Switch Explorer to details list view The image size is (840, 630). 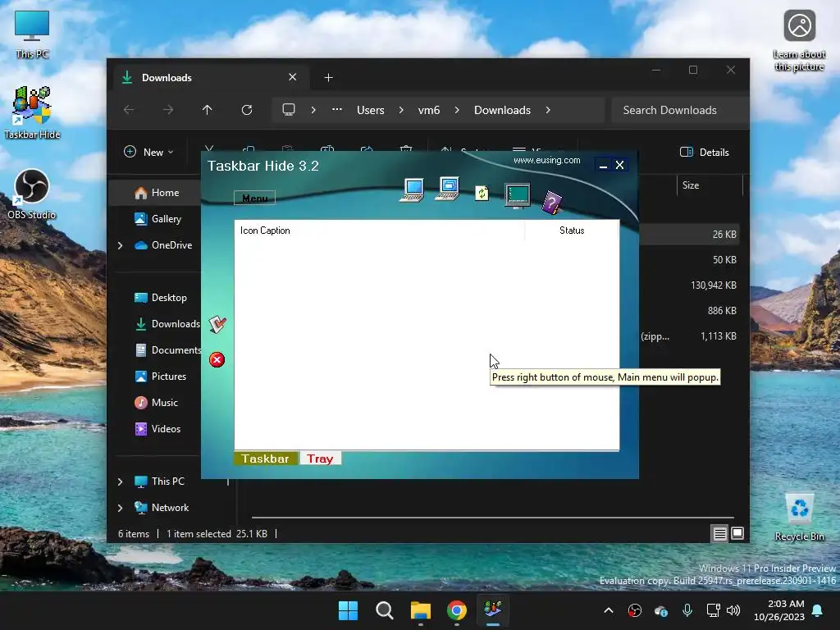tap(720, 533)
